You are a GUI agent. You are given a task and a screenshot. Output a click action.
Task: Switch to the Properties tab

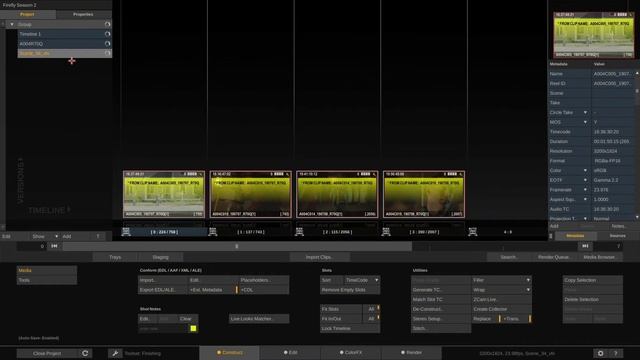(x=83, y=14)
